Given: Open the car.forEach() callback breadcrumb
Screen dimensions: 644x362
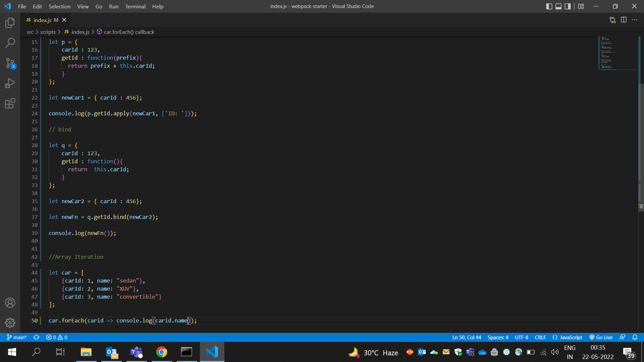Looking at the screenshot, I should pyautogui.click(x=129, y=32).
